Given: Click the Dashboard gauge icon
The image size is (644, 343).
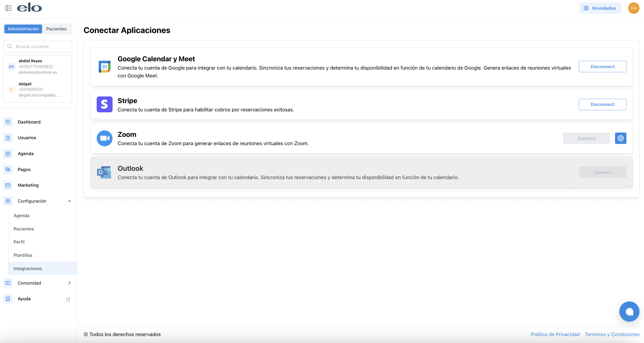Looking at the screenshot, I should click(x=8, y=122).
